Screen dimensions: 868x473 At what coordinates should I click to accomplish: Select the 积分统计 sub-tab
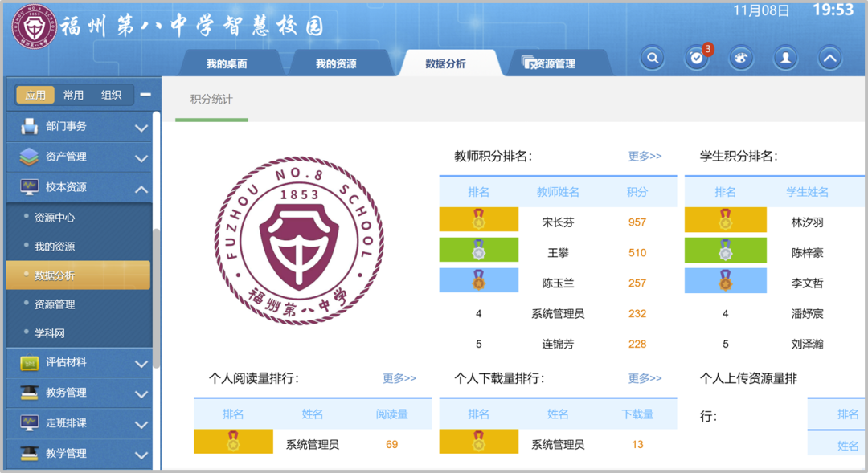(x=211, y=100)
